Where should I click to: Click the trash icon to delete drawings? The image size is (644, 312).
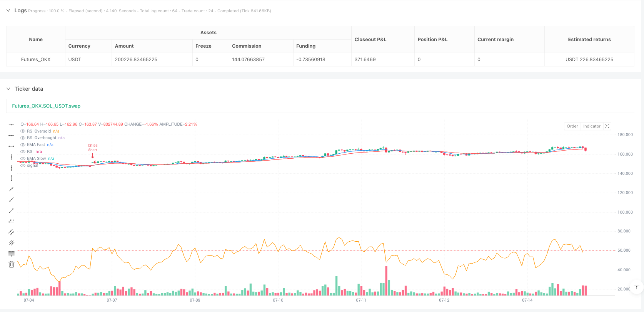[x=12, y=264]
